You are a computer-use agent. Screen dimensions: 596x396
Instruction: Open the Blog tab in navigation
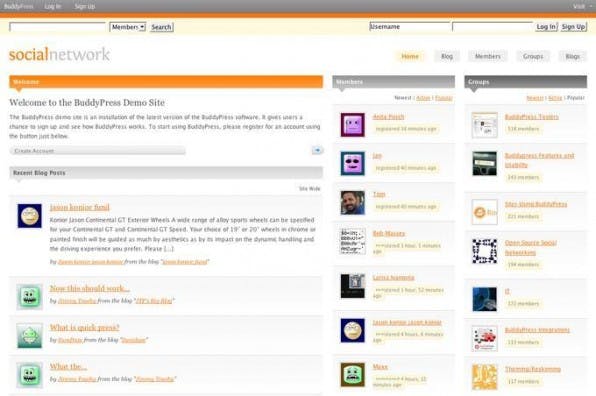tap(447, 56)
